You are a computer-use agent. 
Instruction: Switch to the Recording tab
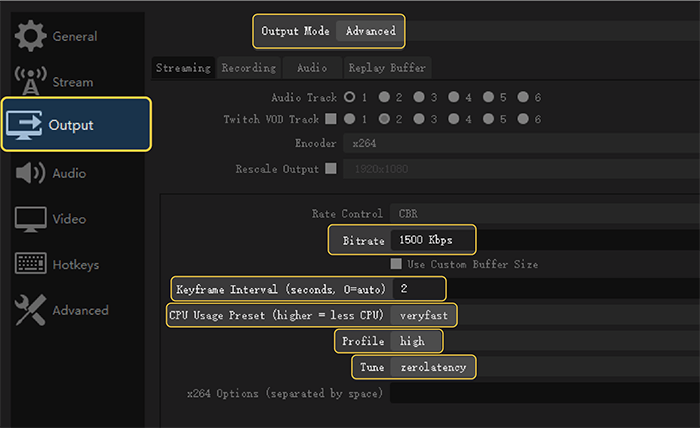[x=249, y=68]
